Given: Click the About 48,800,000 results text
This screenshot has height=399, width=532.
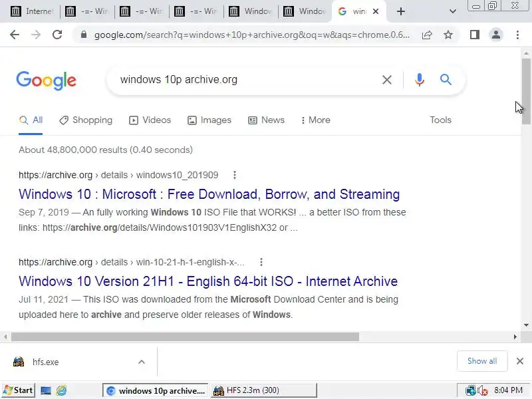Looking at the screenshot, I should [x=106, y=150].
